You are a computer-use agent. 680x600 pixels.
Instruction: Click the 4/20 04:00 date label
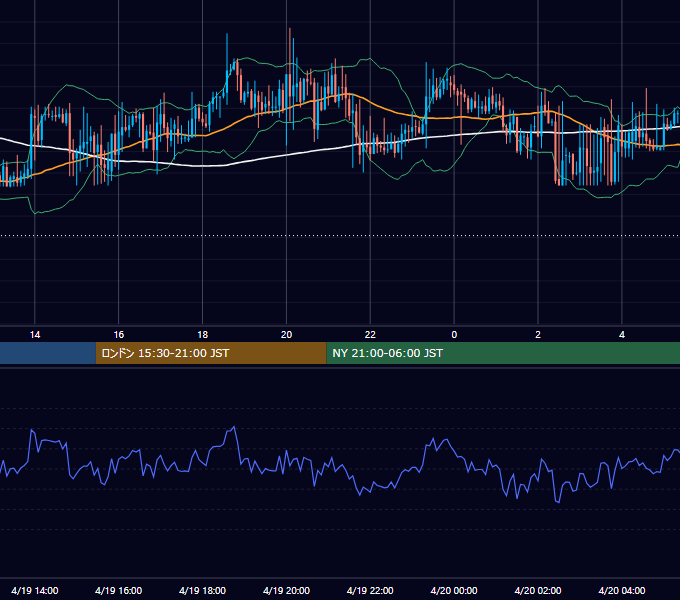(x=622, y=590)
